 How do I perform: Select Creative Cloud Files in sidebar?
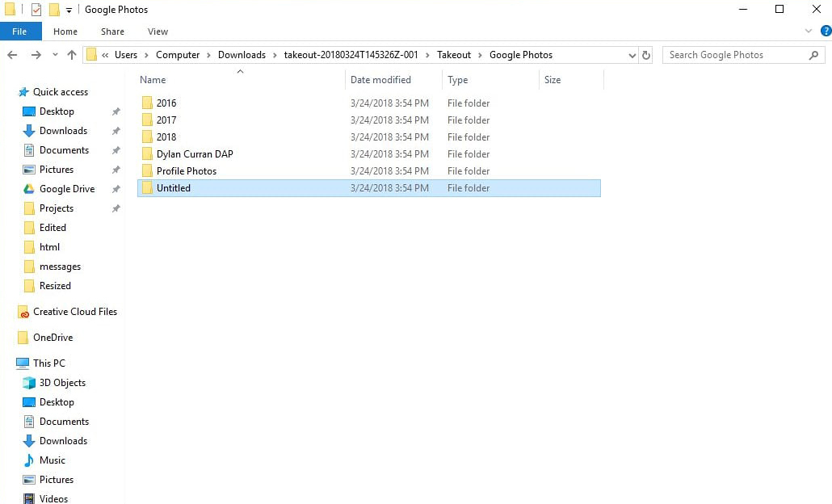click(x=75, y=312)
